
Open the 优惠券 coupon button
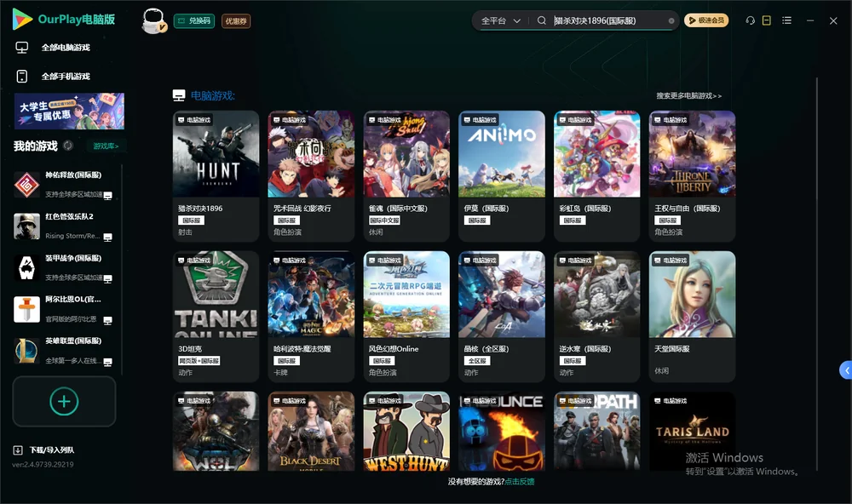coord(236,20)
